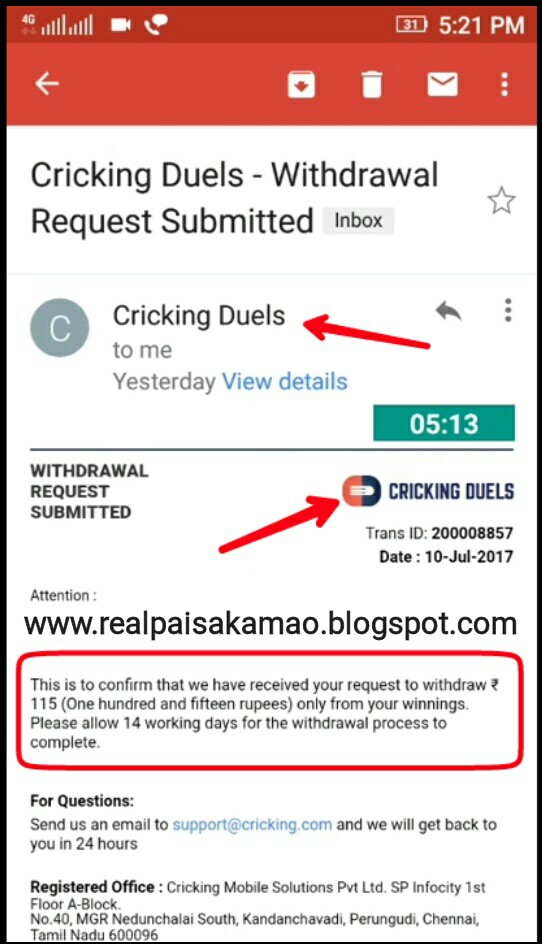Image resolution: width=542 pixels, height=944 pixels.
Task: Tap the back arrow in toolbar
Action: 47,83
